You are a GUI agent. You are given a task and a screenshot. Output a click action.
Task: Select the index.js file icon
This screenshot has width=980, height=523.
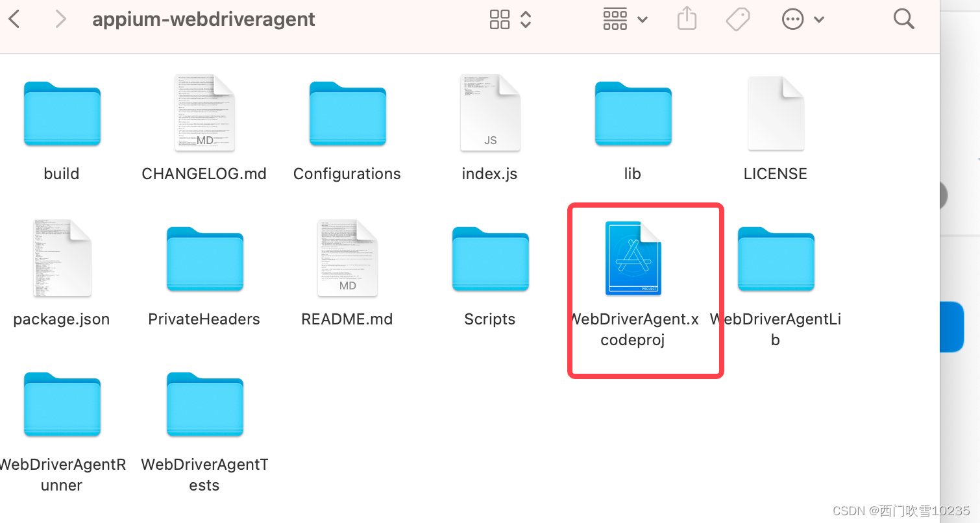coord(490,112)
